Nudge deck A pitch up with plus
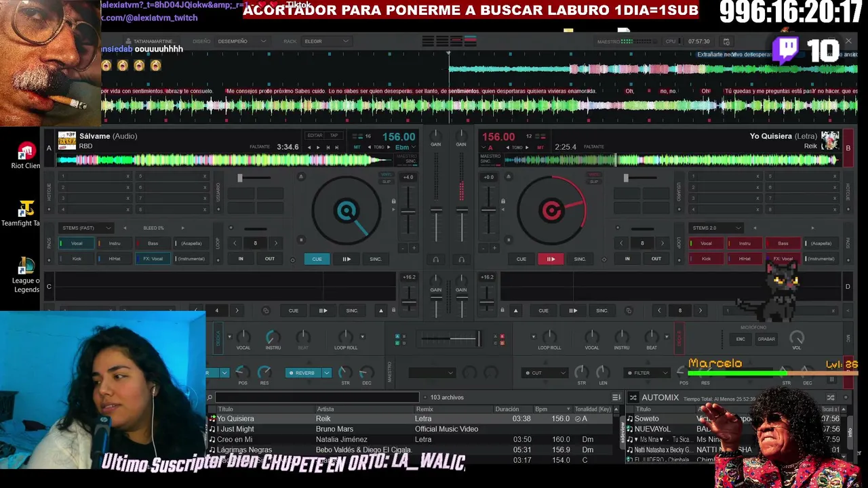868x488 pixels. click(414, 248)
